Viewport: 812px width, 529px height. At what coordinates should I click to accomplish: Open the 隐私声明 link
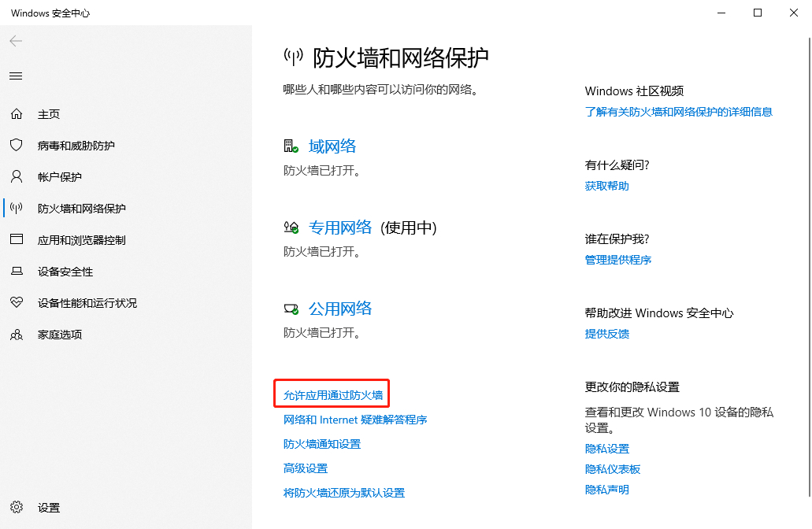(x=607, y=490)
